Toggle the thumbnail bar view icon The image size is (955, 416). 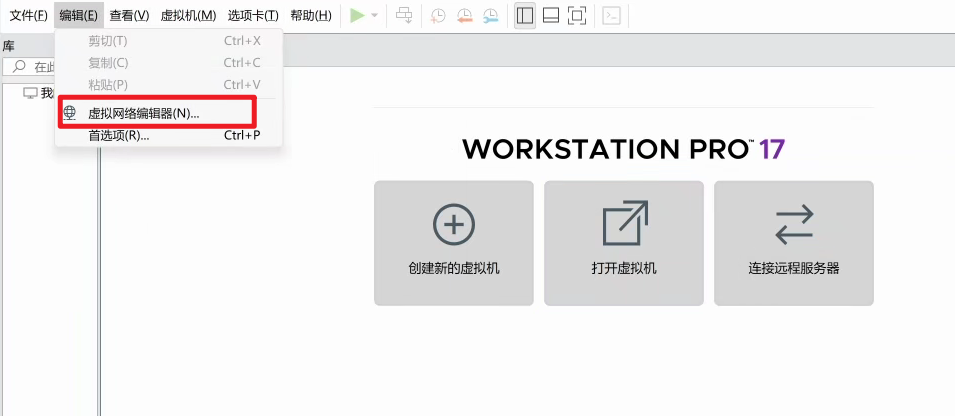[x=551, y=16]
